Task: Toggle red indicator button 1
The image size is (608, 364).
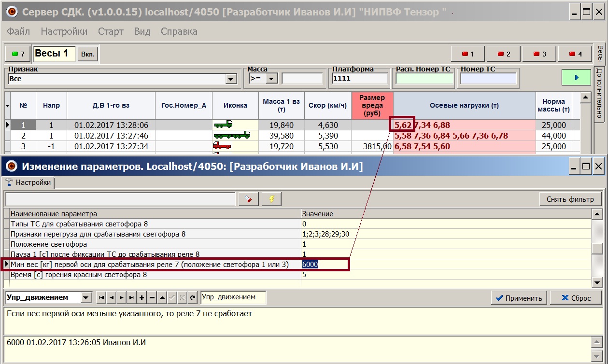Action: [468, 54]
